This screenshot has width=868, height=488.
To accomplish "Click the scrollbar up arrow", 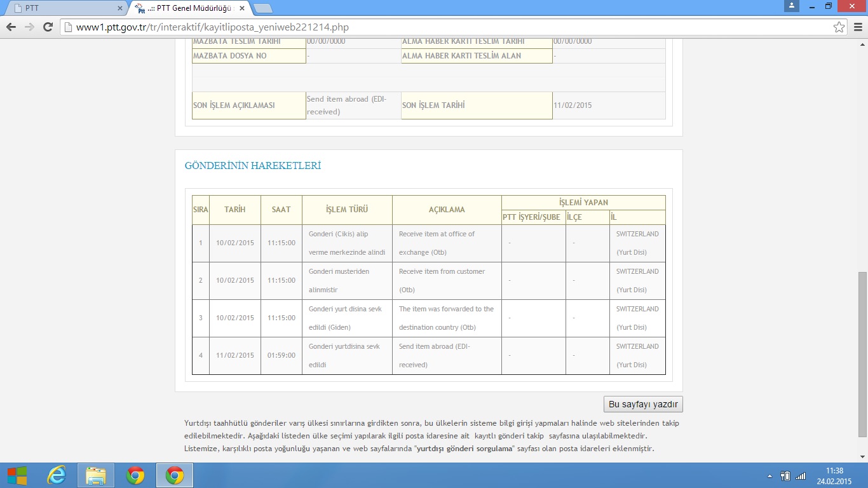I will (x=862, y=44).
